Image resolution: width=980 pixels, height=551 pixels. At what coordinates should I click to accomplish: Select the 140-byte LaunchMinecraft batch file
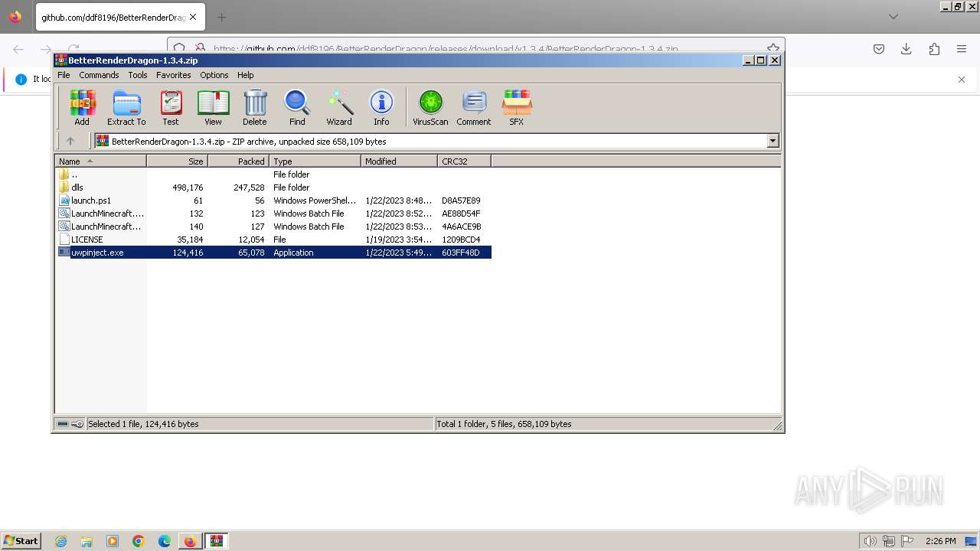[x=273, y=227]
